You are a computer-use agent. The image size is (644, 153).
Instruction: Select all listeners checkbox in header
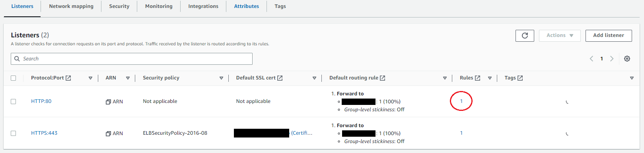click(x=14, y=78)
